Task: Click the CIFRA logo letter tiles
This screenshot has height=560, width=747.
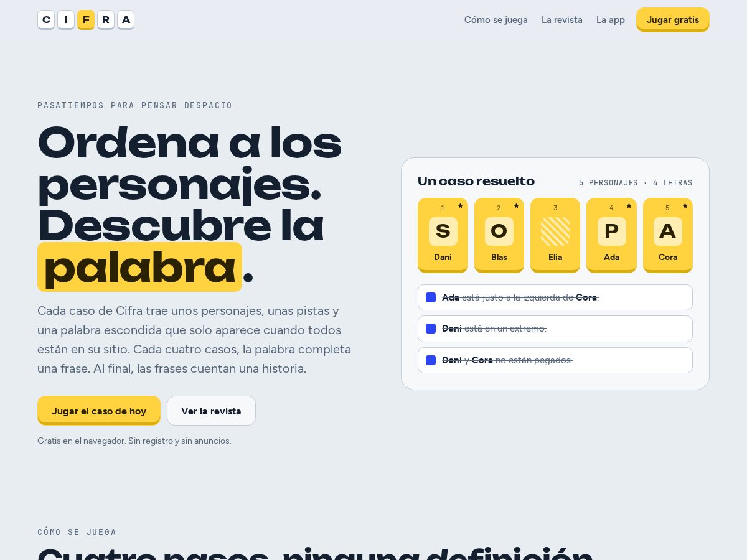Action: [x=86, y=20]
